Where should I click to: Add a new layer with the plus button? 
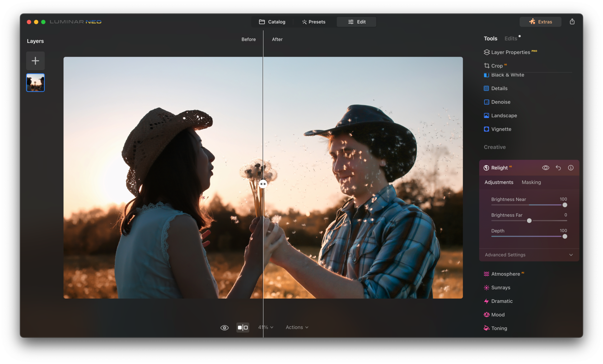point(35,61)
